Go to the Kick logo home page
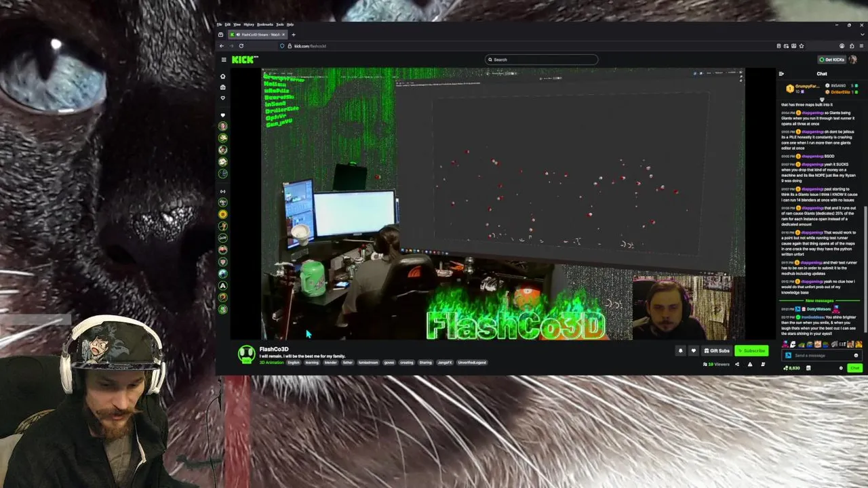 [x=245, y=60]
